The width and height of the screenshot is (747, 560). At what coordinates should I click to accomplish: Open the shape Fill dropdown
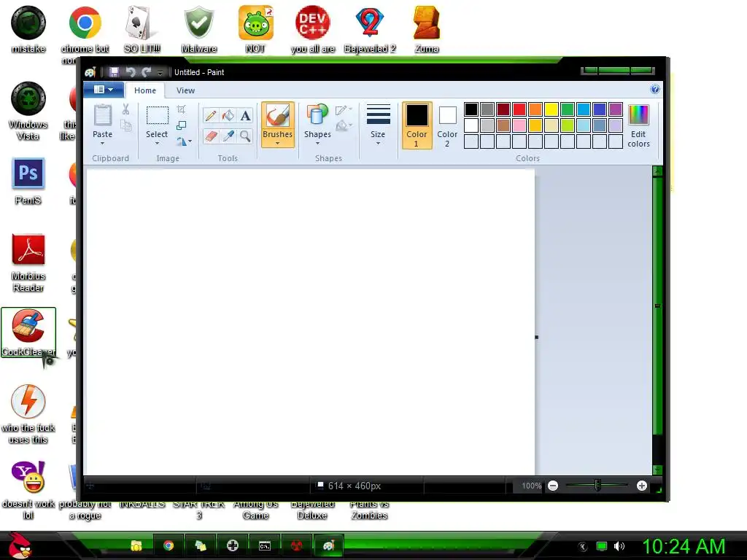click(x=344, y=126)
